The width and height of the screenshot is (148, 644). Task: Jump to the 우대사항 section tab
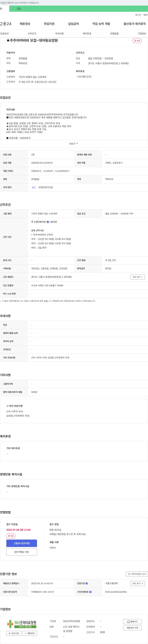pyautogui.click(x=59, y=34)
